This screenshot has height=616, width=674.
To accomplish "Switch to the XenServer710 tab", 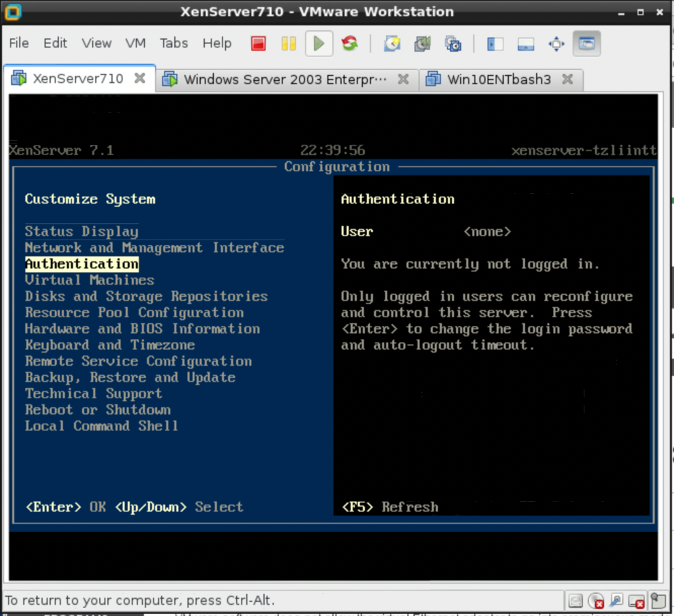I will [x=78, y=79].
